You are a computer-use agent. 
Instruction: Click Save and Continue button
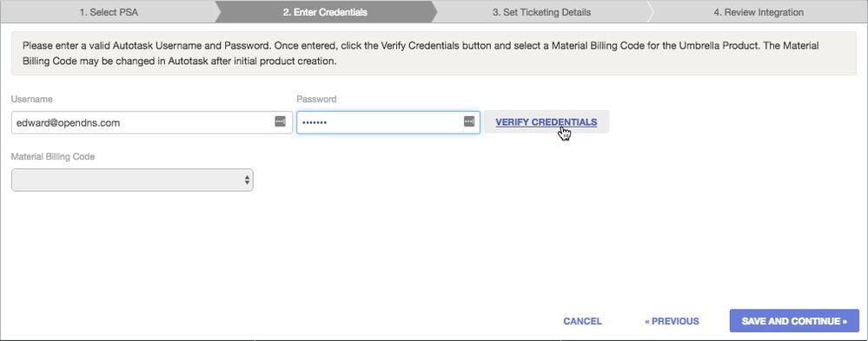[x=794, y=321]
